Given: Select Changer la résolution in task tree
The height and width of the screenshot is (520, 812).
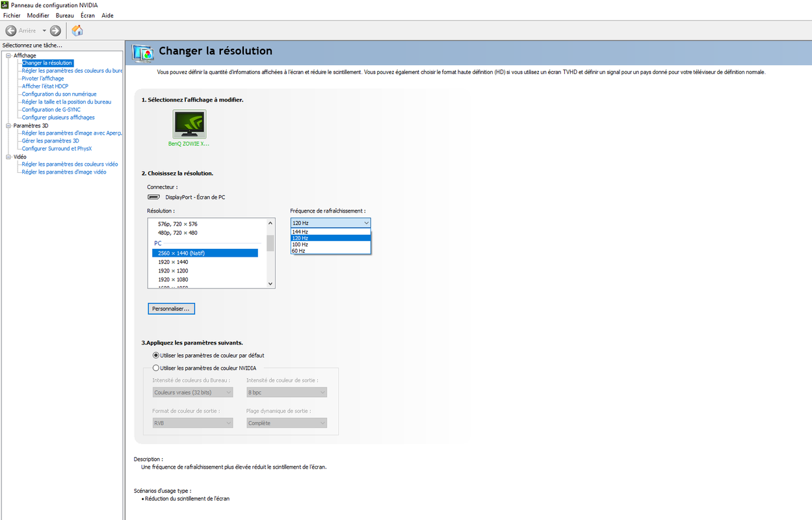Looking at the screenshot, I should [x=47, y=63].
